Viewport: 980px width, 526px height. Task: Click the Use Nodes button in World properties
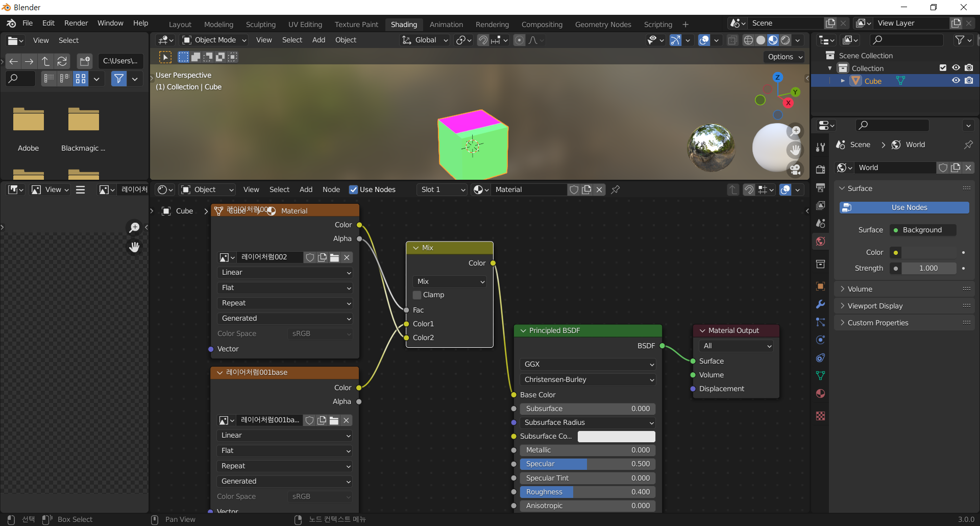tap(904, 207)
